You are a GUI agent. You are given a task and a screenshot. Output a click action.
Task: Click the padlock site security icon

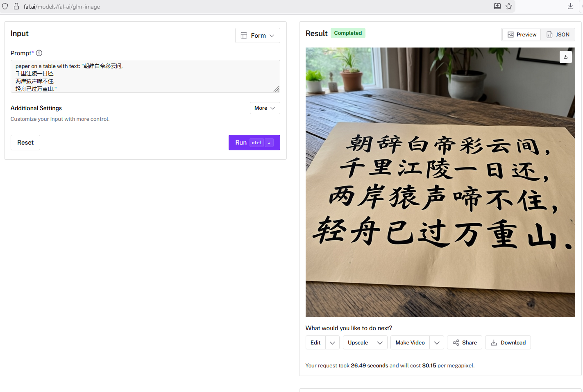16,6
